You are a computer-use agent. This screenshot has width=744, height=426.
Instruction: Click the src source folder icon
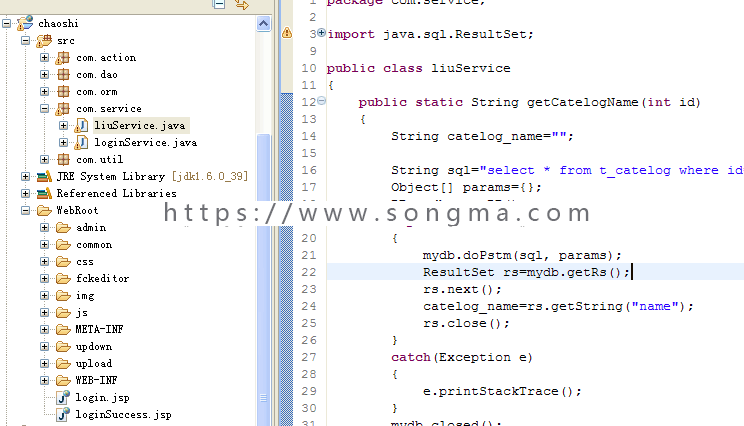point(44,41)
